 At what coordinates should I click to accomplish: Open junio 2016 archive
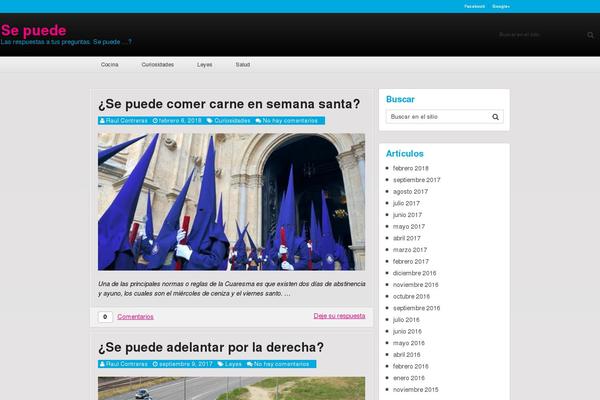coord(407,331)
